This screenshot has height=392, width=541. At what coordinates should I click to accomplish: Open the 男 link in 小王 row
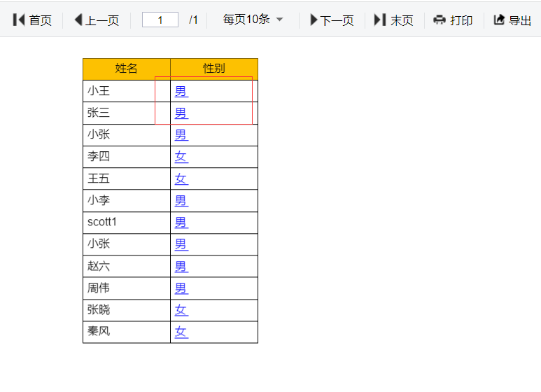click(181, 92)
